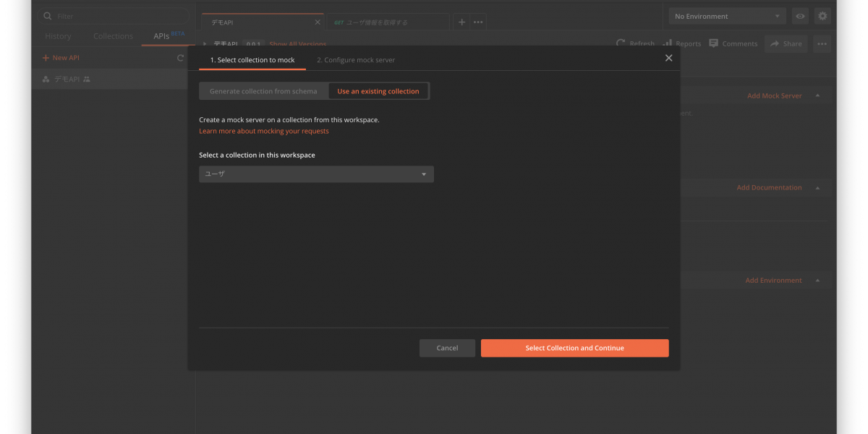Click the Filter search field
This screenshot has height=434, width=868.
click(x=116, y=16)
